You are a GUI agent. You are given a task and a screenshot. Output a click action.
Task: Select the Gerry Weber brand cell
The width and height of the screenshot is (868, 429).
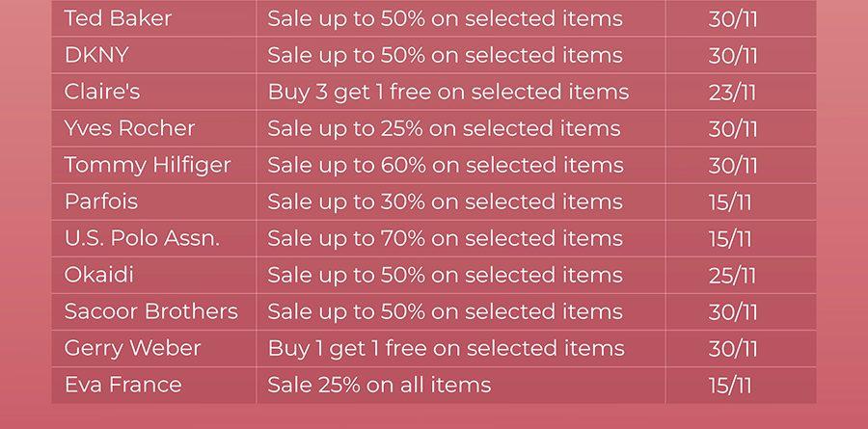point(154,348)
